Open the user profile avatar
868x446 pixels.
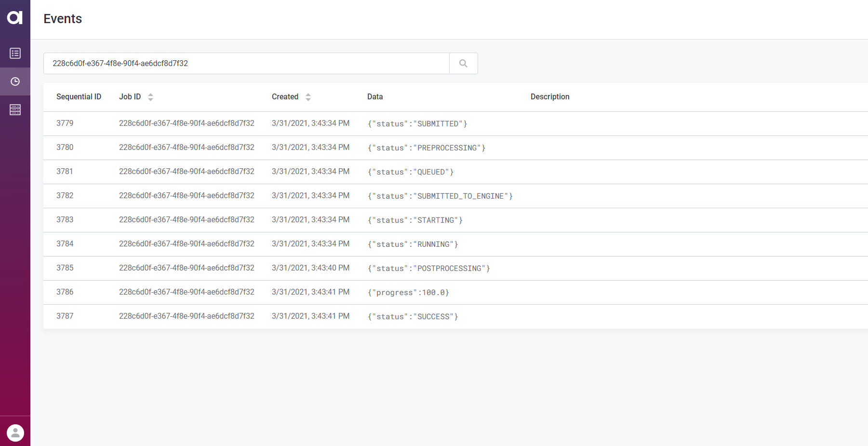point(15,432)
